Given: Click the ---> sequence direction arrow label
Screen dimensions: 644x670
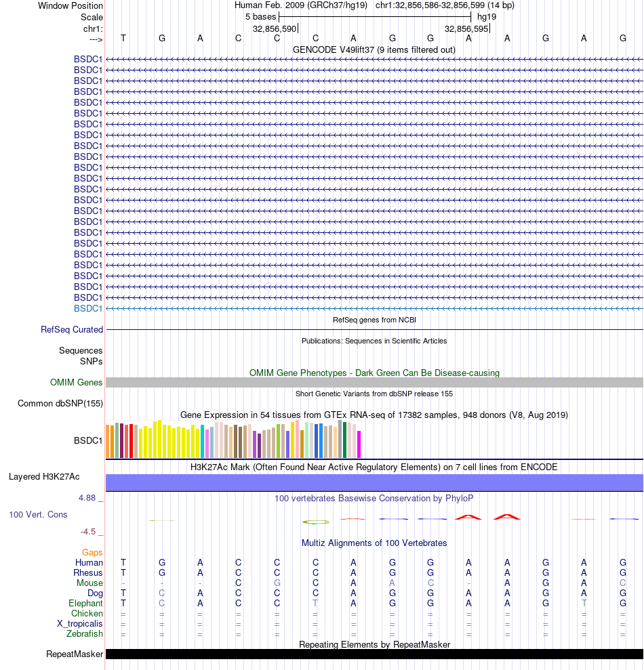Looking at the screenshot, I should (x=96, y=40).
